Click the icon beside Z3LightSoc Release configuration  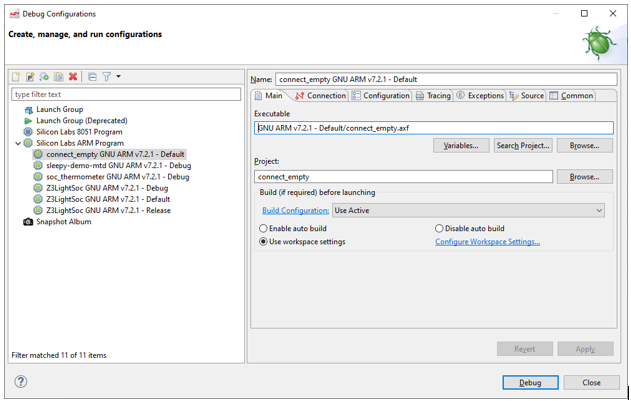38,211
